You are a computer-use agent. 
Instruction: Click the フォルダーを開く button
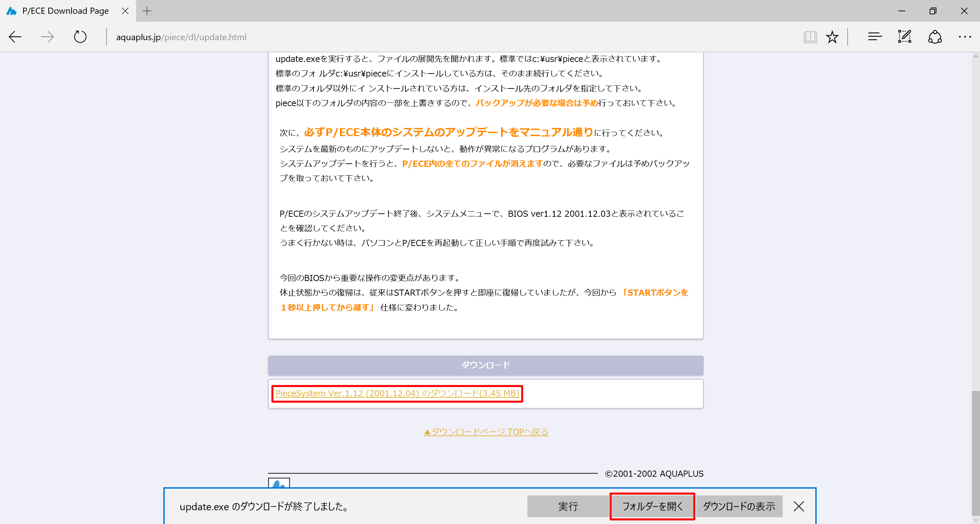click(652, 506)
